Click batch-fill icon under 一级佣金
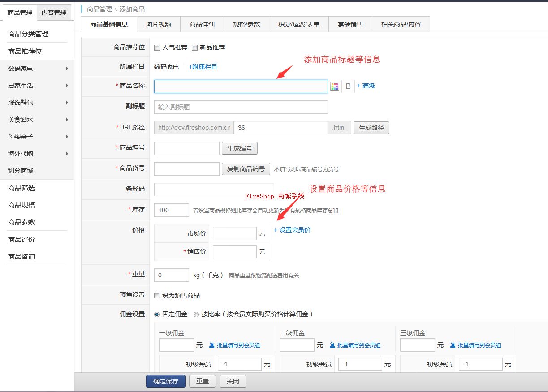548x392 pixels. click(212, 345)
